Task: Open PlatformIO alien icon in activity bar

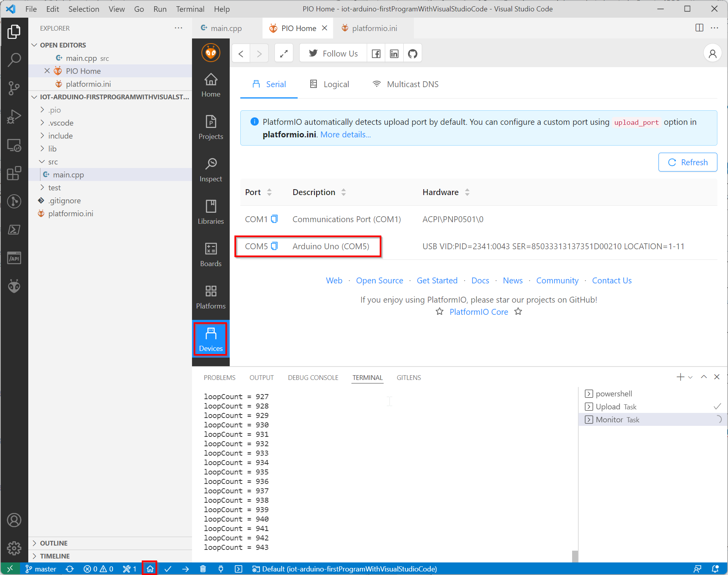Action: [14, 286]
